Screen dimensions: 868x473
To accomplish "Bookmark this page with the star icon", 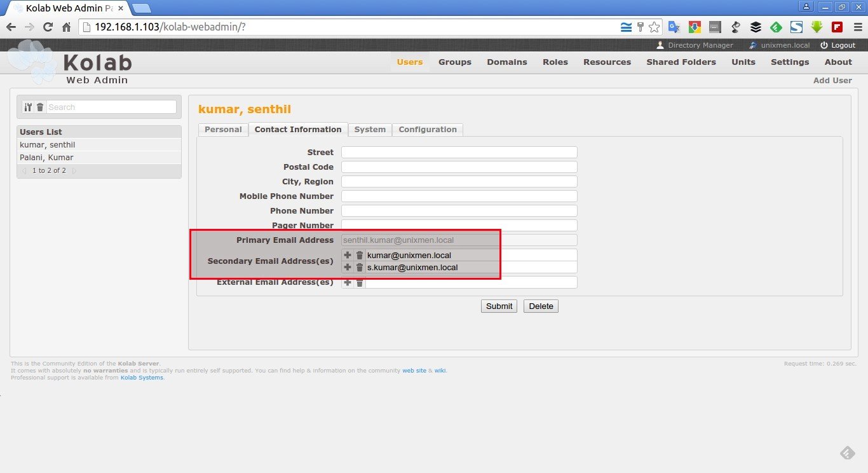I will point(654,27).
